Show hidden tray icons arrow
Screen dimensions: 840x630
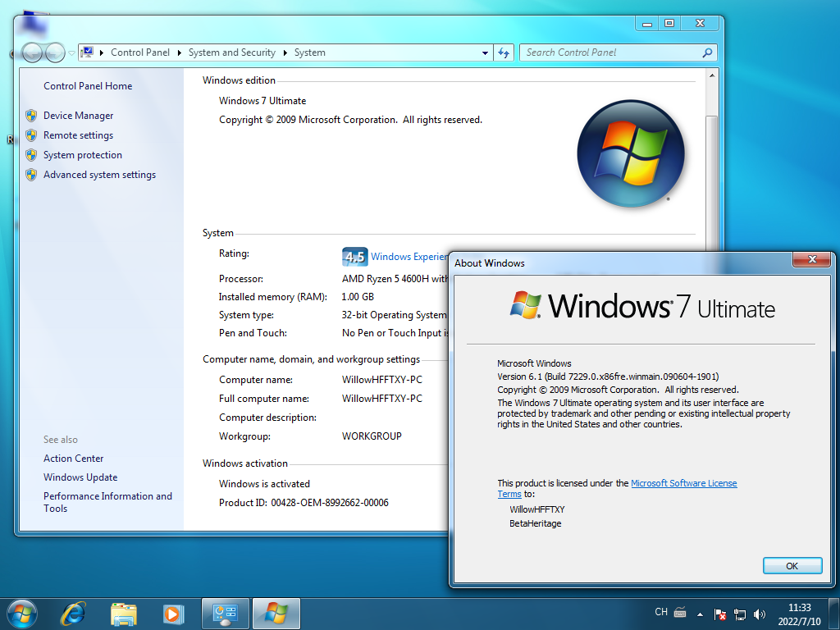point(700,614)
